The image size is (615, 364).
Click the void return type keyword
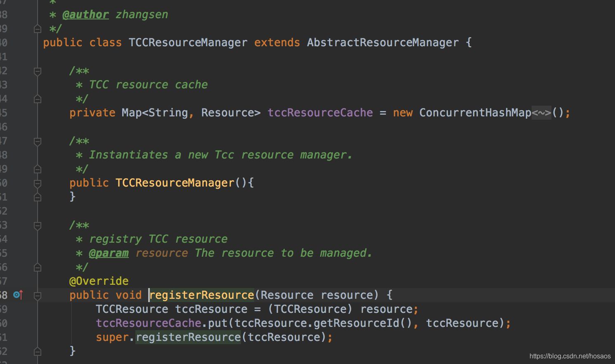(128, 295)
